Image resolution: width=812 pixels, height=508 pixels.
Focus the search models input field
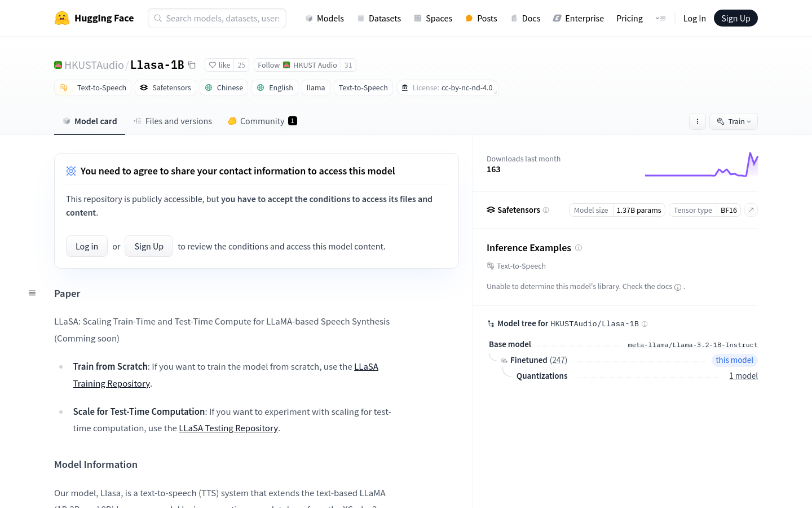tap(222, 18)
